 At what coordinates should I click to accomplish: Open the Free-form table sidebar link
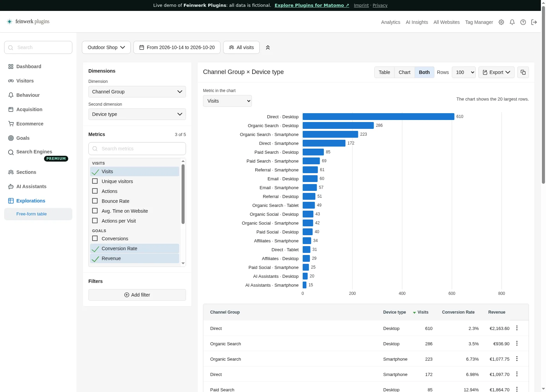38,214
